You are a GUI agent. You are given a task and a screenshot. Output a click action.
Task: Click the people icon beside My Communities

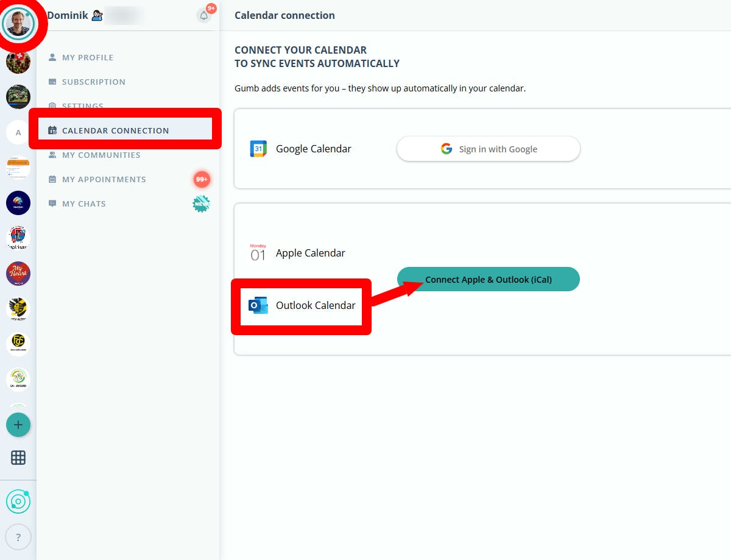(x=52, y=155)
